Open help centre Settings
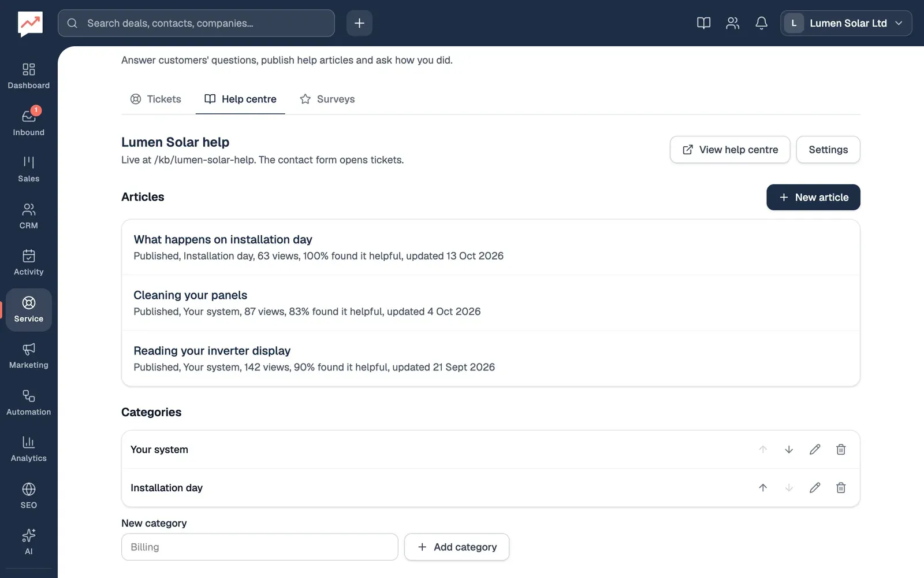This screenshot has width=924, height=578. [828, 150]
